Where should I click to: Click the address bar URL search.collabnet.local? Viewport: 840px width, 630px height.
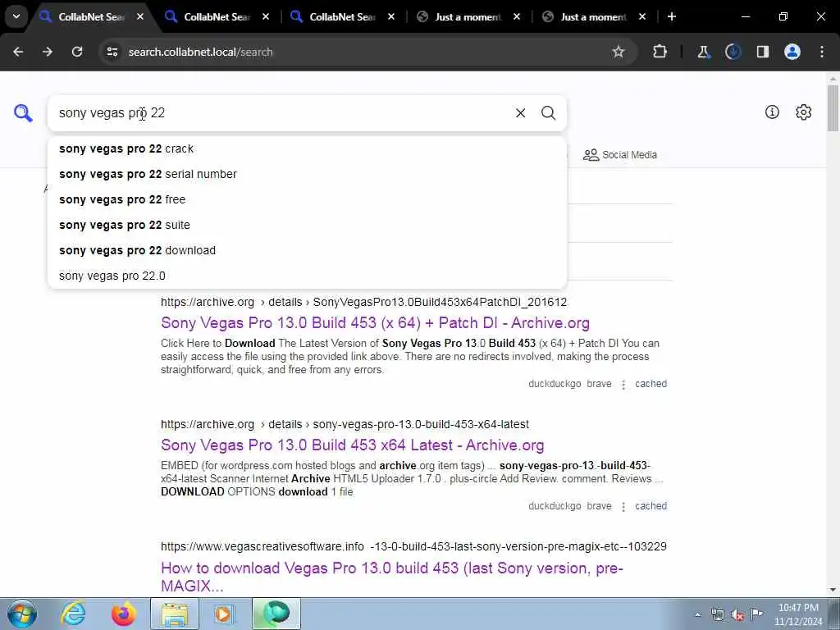[200, 52]
